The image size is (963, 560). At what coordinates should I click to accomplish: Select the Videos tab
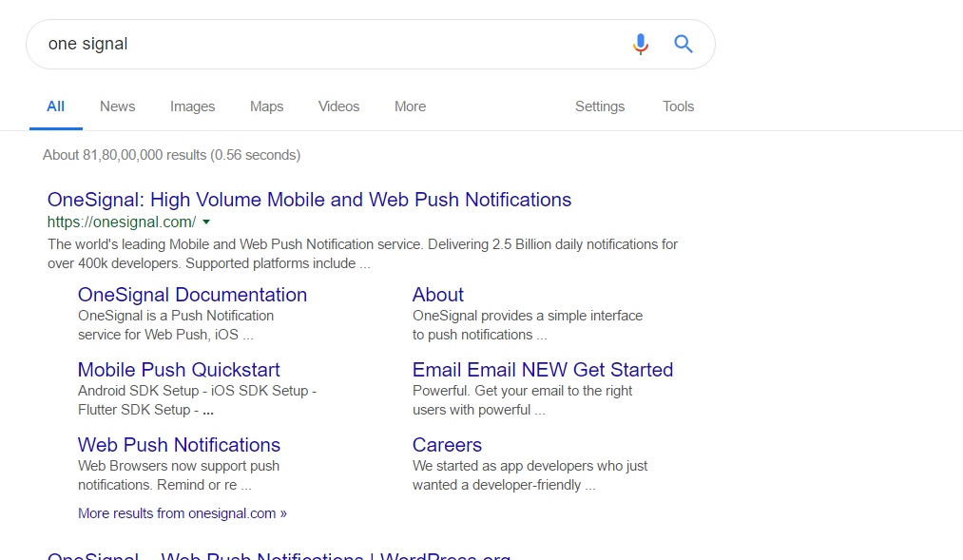point(338,106)
